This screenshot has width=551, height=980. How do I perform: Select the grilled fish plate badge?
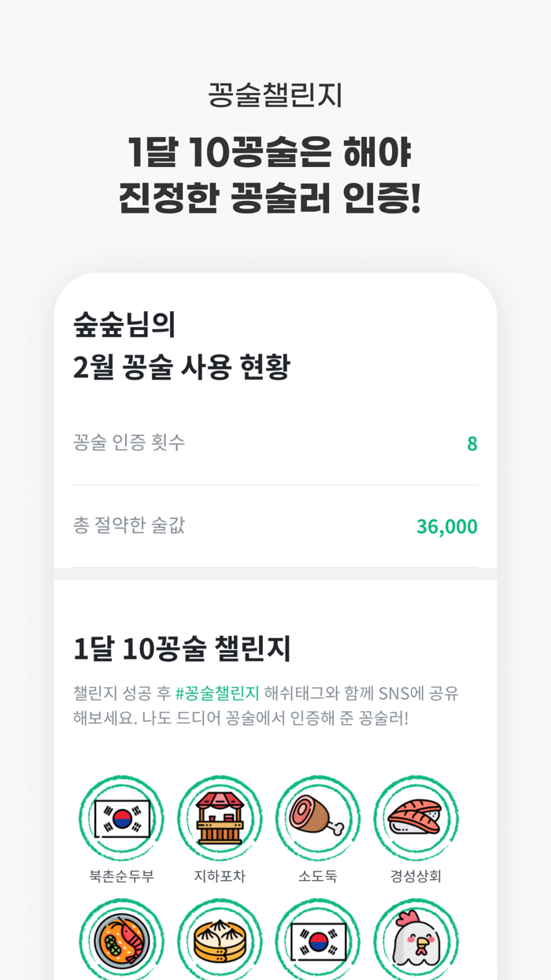click(121, 941)
